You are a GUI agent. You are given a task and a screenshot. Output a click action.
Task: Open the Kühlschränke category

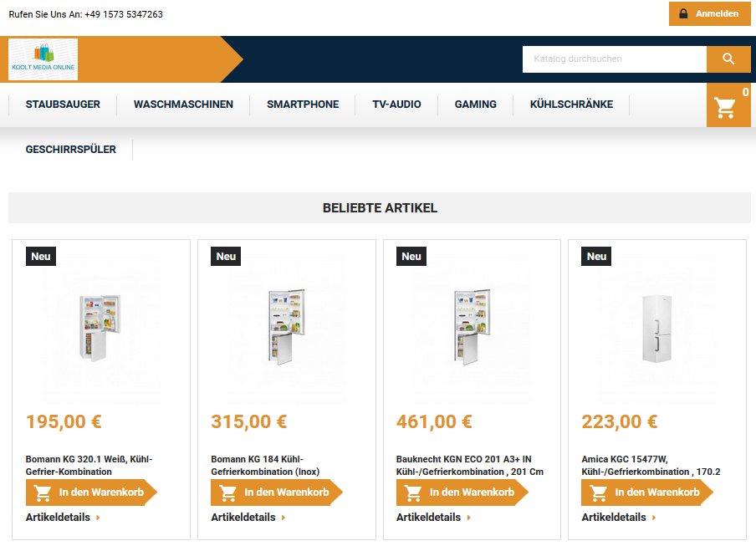(x=571, y=104)
